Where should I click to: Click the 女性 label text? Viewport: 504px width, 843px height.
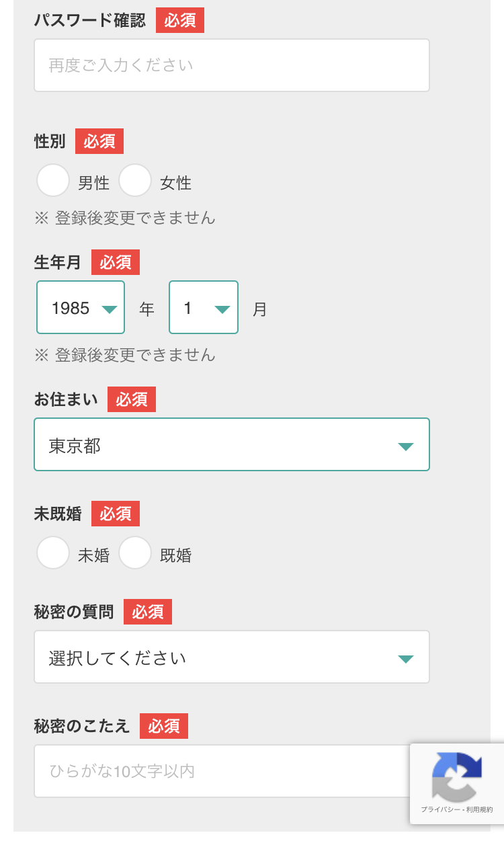pyautogui.click(x=175, y=183)
